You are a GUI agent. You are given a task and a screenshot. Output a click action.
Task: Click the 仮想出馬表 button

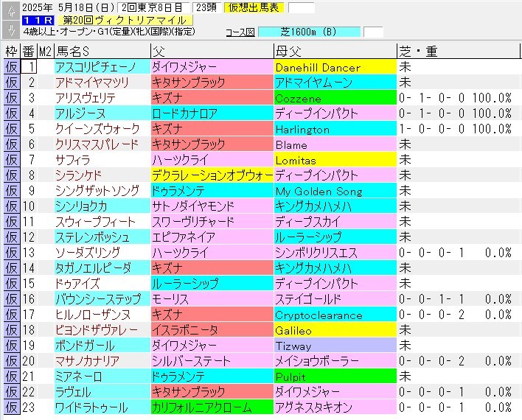coord(254,7)
